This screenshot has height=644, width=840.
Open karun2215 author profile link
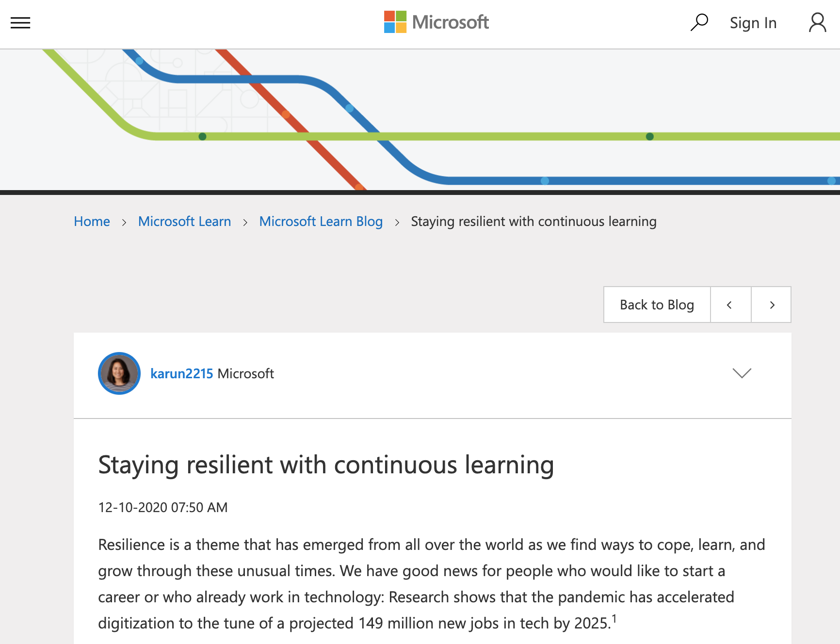pyautogui.click(x=181, y=373)
